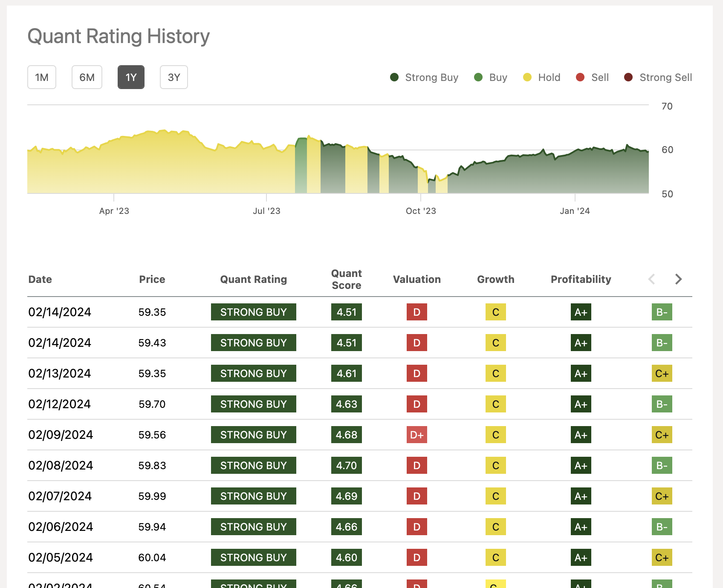Image resolution: width=723 pixels, height=588 pixels.
Task: Click the right arrow to show more columns
Action: (678, 279)
